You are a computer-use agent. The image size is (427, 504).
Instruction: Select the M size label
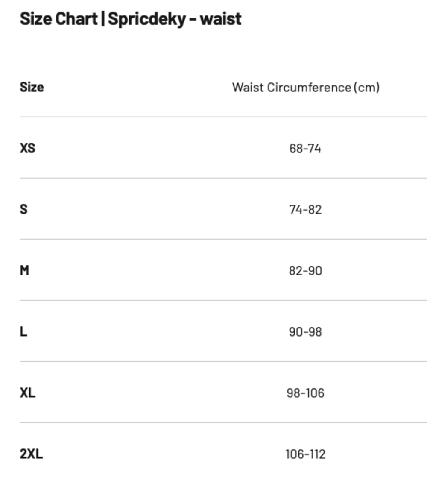tap(24, 270)
